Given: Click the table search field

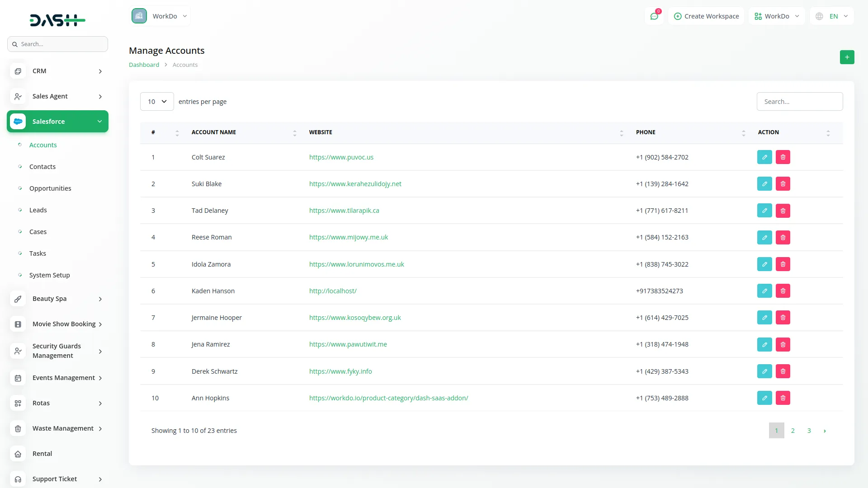Looking at the screenshot, I should [800, 101].
